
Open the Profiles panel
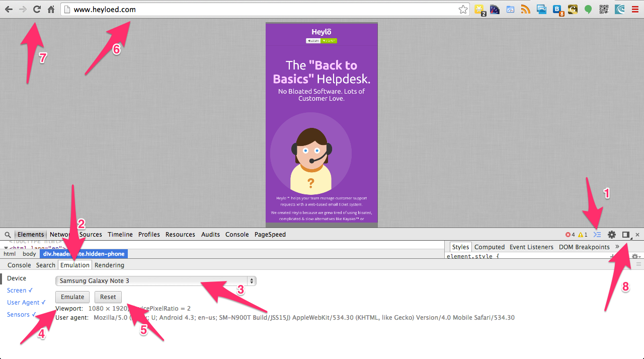pyautogui.click(x=149, y=235)
